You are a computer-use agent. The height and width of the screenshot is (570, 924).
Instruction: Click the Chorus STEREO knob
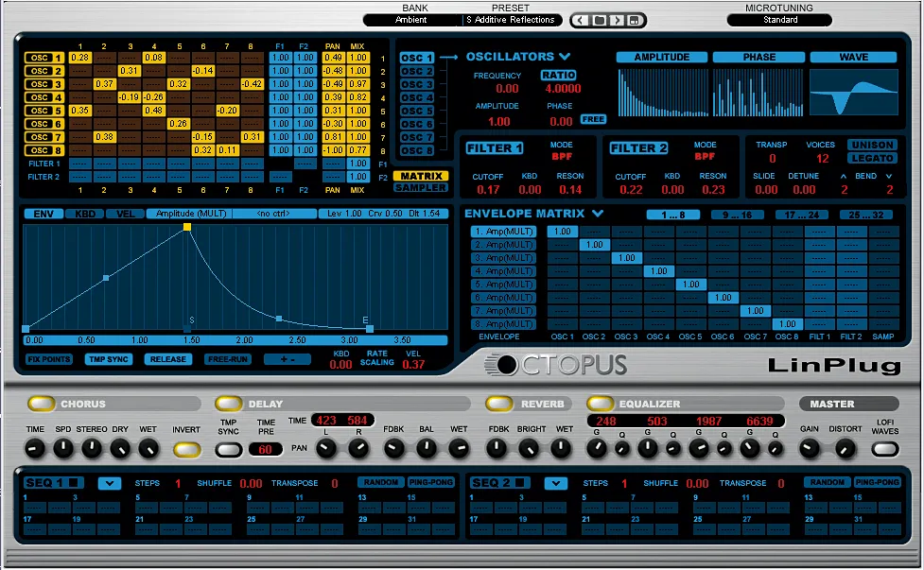click(92, 449)
